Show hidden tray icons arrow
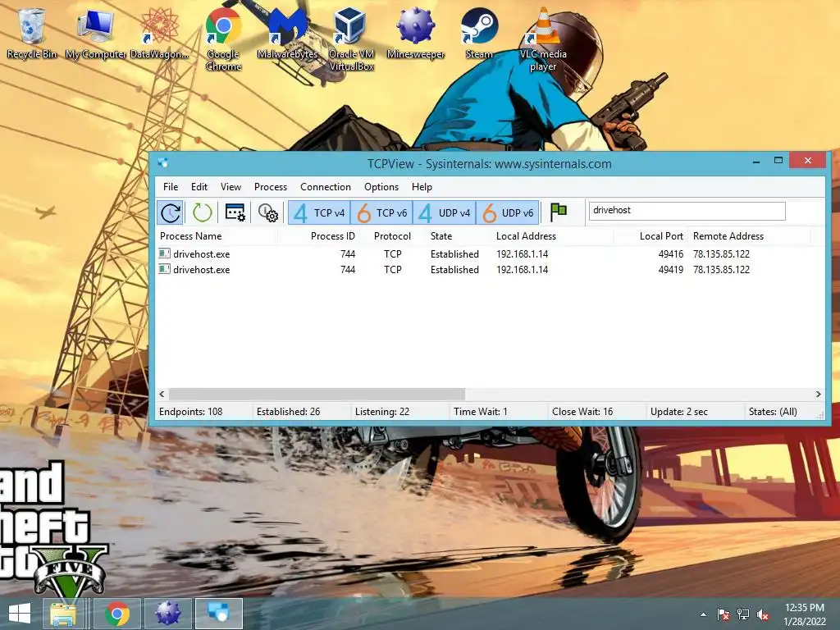Image resolution: width=840 pixels, height=630 pixels. pyautogui.click(x=703, y=614)
